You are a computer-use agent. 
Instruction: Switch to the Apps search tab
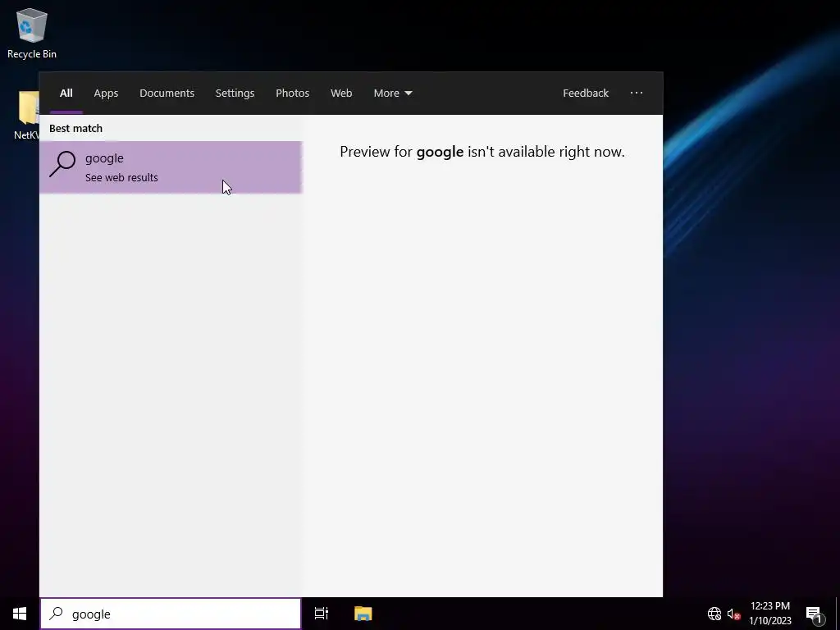[106, 93]
